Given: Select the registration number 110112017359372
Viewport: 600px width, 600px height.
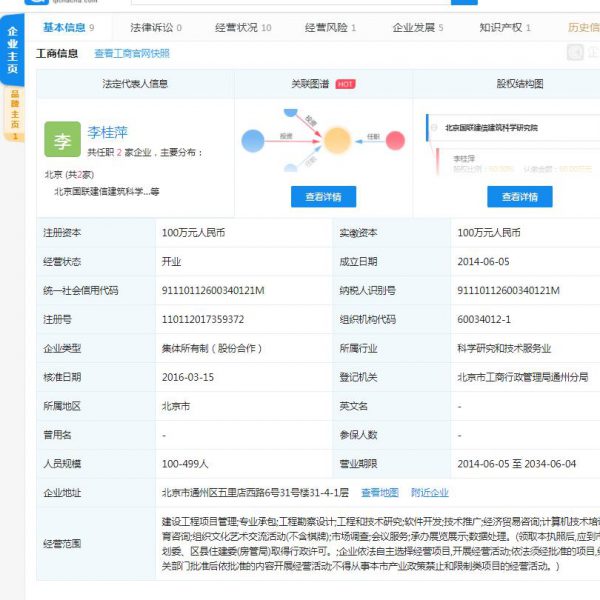Looking at the screenshot, I should click(x=203, y=320).
